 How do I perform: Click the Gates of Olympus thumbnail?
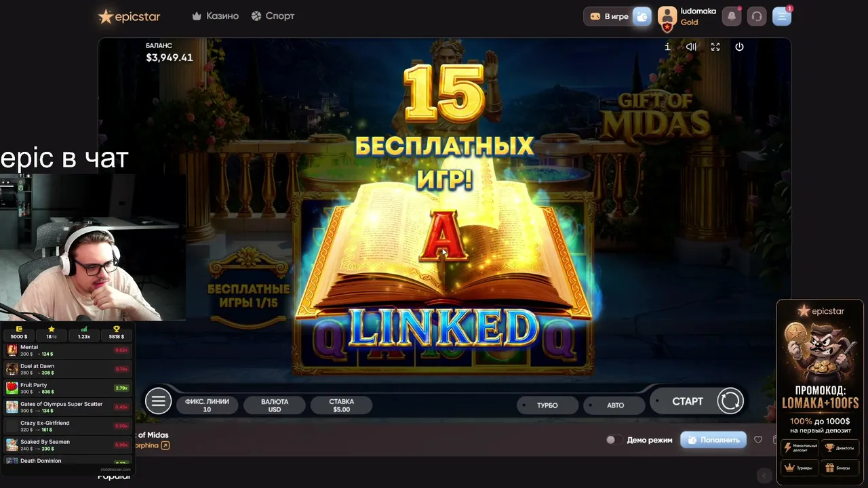[x=12, y=407]
